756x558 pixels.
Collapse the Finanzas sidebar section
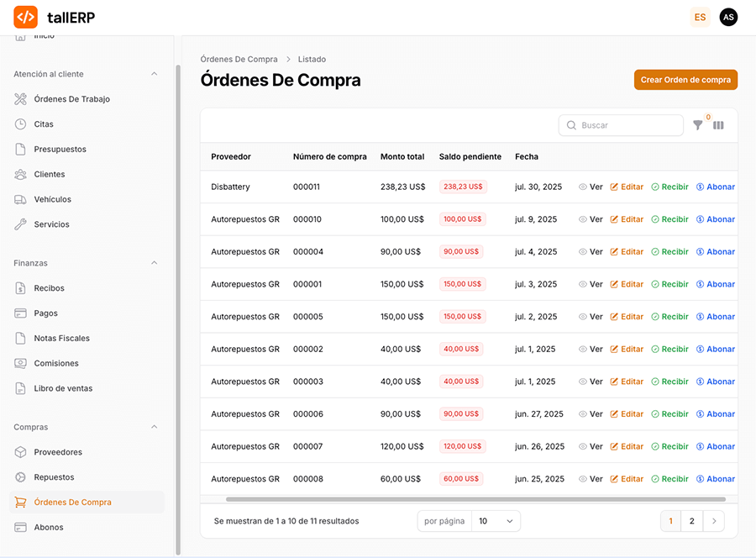pos(154,263)
